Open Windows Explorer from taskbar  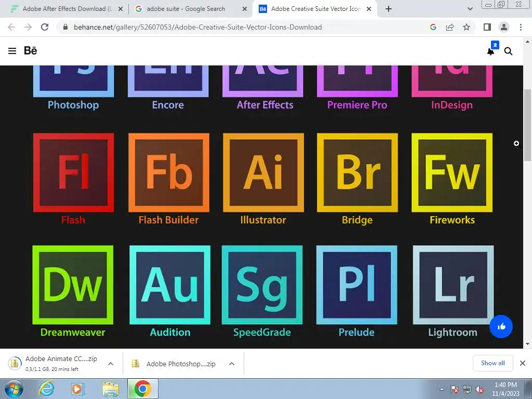click(x=111, y=389)
